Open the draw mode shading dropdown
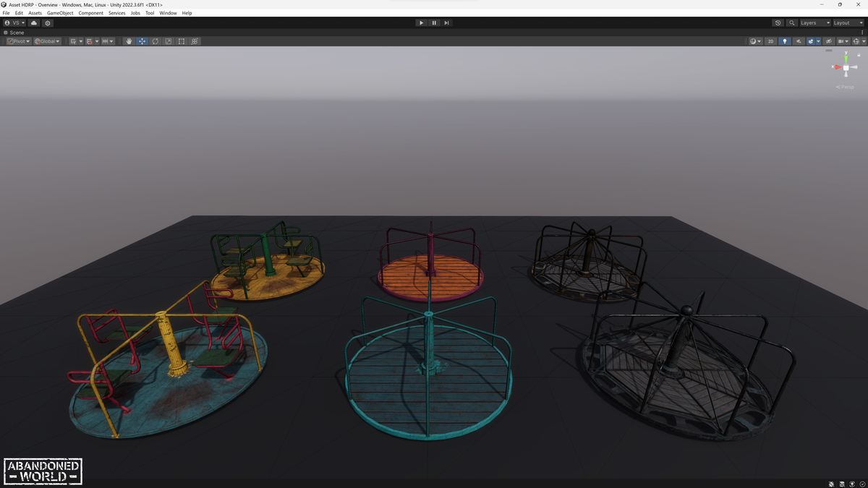 755,41
